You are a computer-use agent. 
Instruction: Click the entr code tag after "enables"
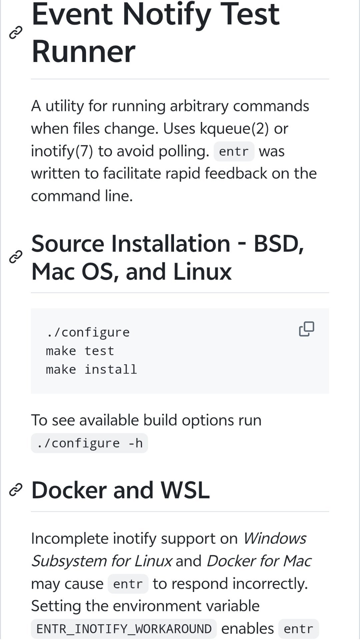pos(298,629)
